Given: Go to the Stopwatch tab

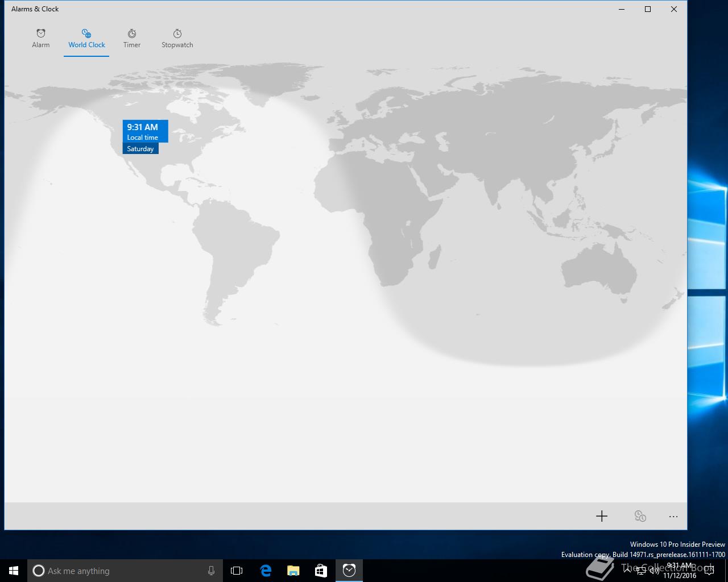Looking at the screenshot, I should click(177, 39).
